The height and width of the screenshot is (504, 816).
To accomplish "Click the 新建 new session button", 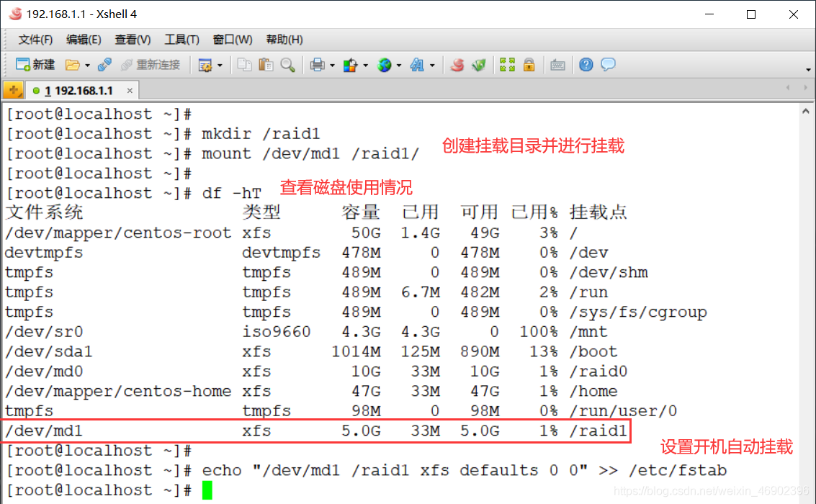I will coord(35,65).
